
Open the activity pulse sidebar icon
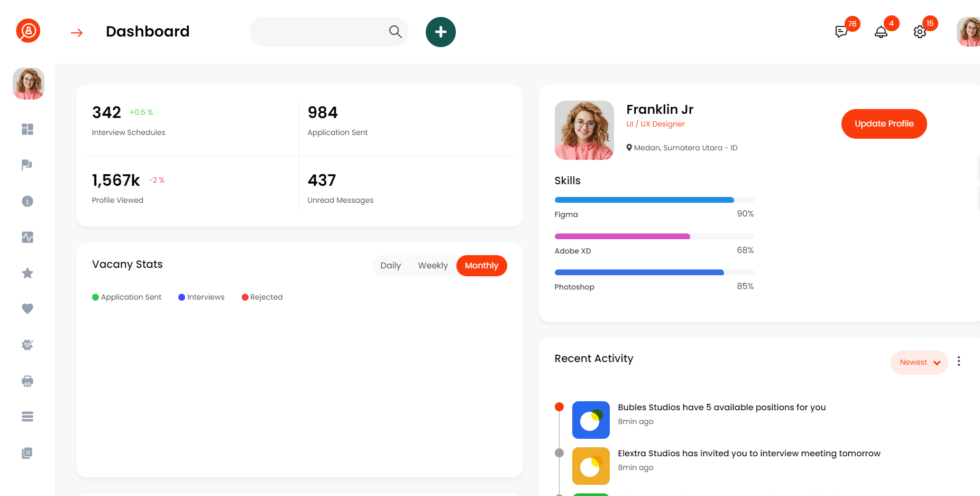[28, 237]
